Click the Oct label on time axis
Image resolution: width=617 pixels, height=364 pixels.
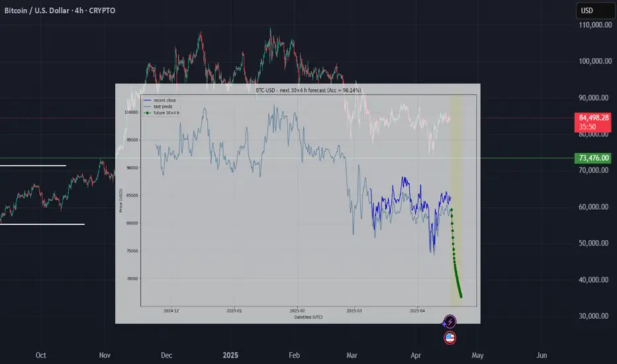[x=41, y=355]
